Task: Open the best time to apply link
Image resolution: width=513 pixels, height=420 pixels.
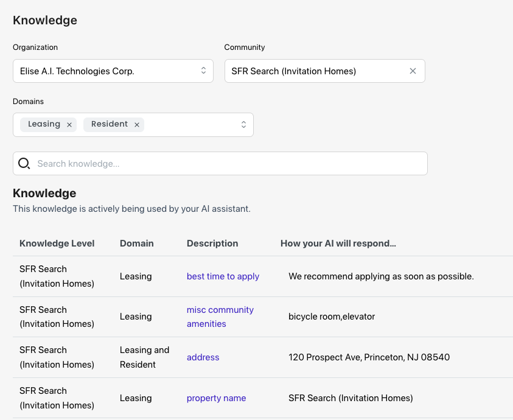Action: [223, 276]
